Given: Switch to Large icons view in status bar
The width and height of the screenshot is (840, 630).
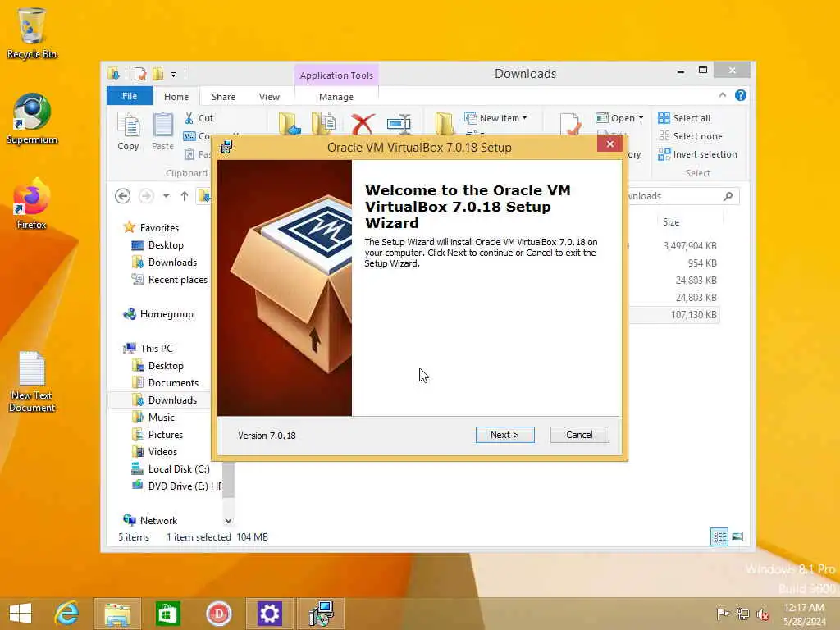Looking at the screenshot, I should [737, 536].
